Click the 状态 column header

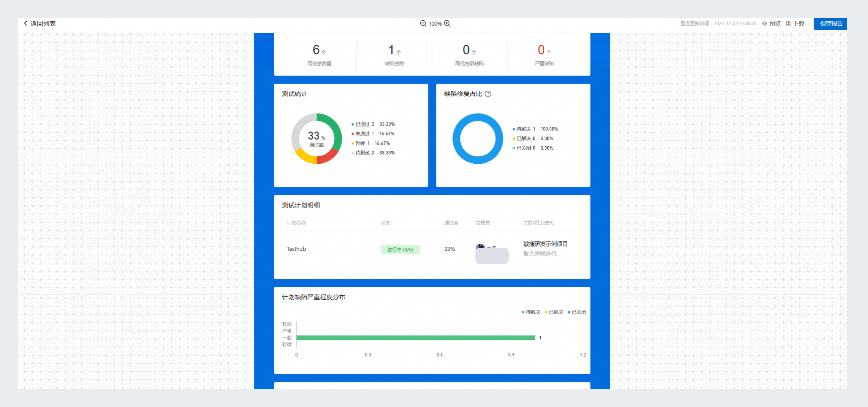(x=385, y=223)
